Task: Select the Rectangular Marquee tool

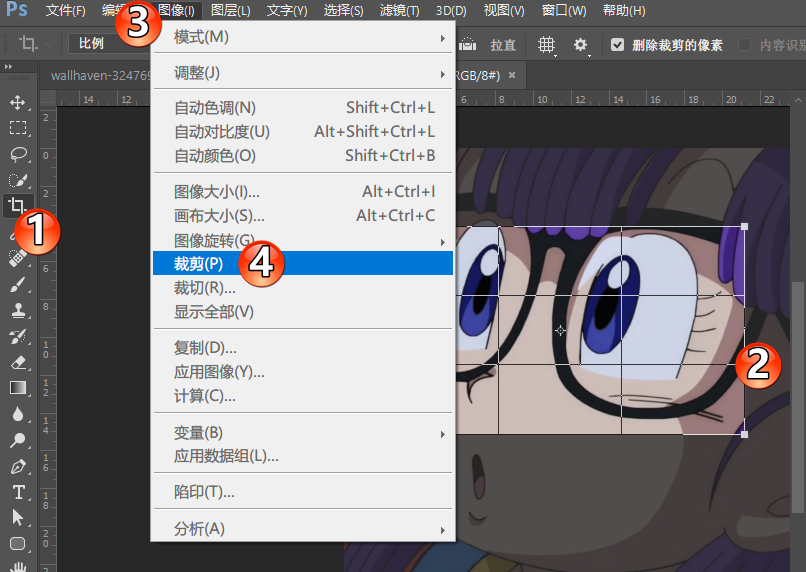Action: [x=18, y=128]
